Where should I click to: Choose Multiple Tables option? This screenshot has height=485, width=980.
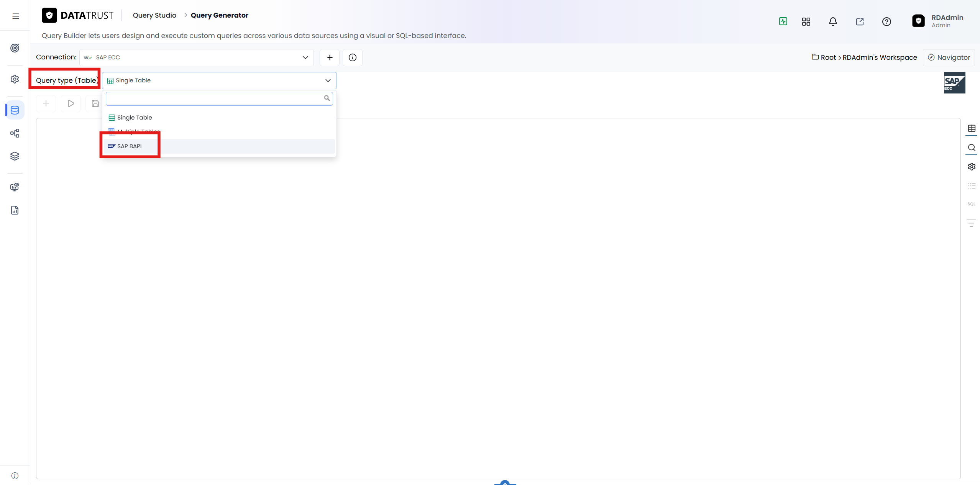(x=219, y=131)
